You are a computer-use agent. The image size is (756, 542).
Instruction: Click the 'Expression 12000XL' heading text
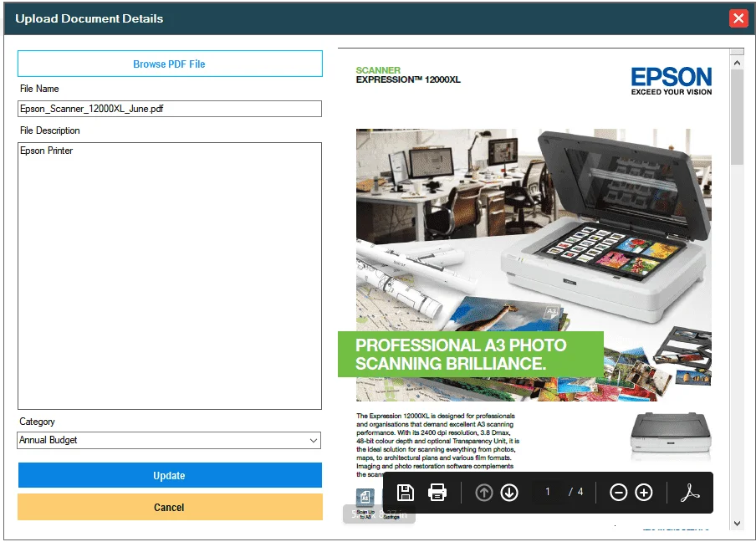[408, 80]
